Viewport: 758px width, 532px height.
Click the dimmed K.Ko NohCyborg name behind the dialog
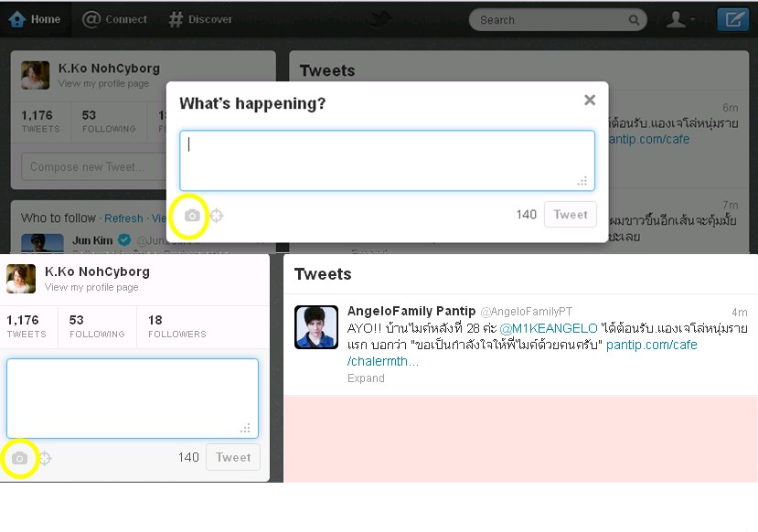click(109, 69)
